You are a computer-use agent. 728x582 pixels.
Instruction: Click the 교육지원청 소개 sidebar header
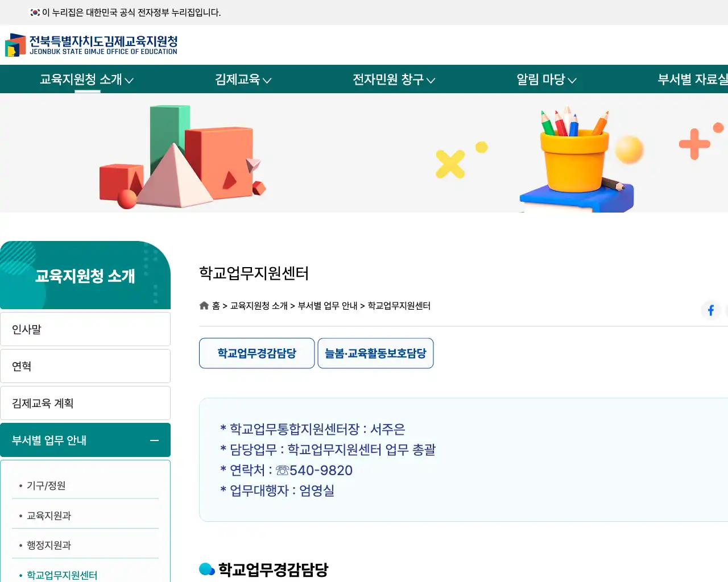click(85, 276)
